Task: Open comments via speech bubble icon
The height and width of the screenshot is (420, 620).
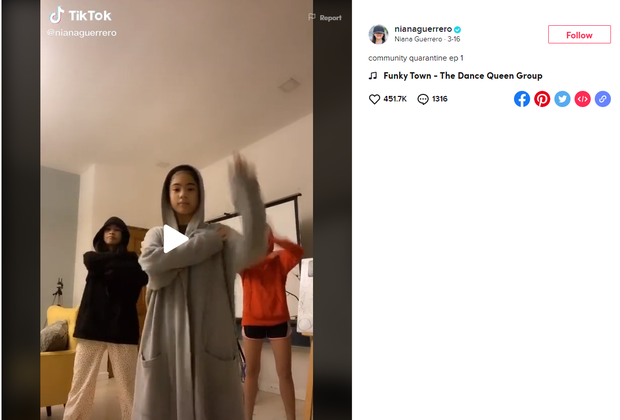Action: point(423,99)
